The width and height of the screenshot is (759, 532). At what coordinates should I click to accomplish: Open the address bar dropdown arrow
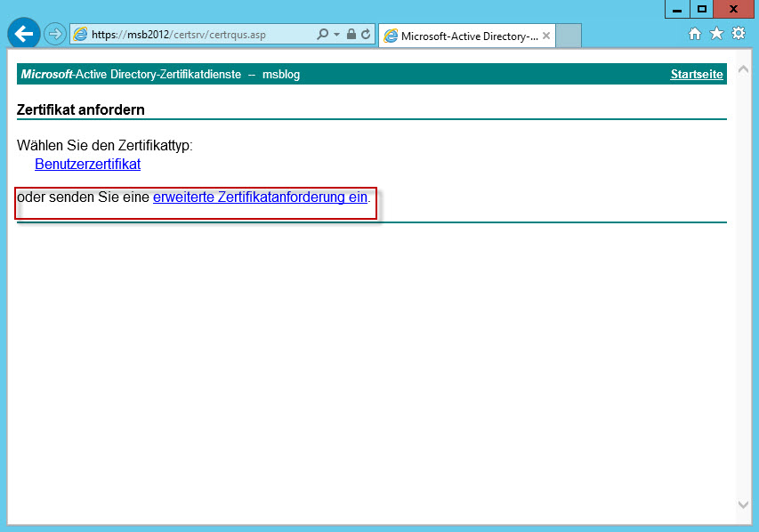point(337,35)
